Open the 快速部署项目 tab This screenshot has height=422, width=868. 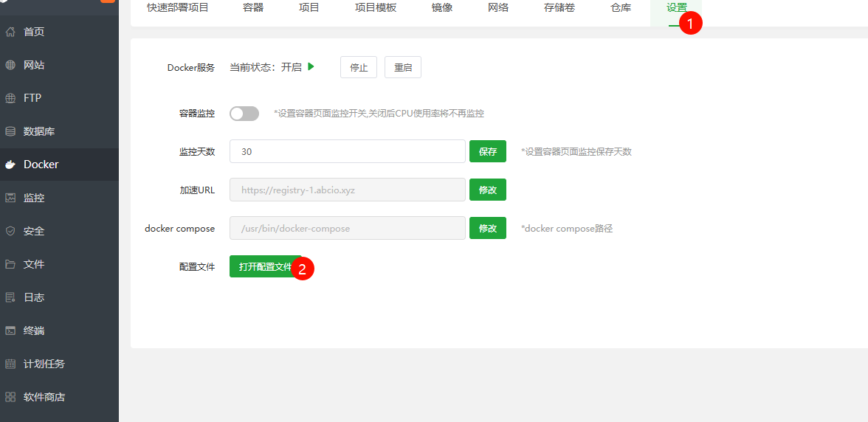[178, 7]
